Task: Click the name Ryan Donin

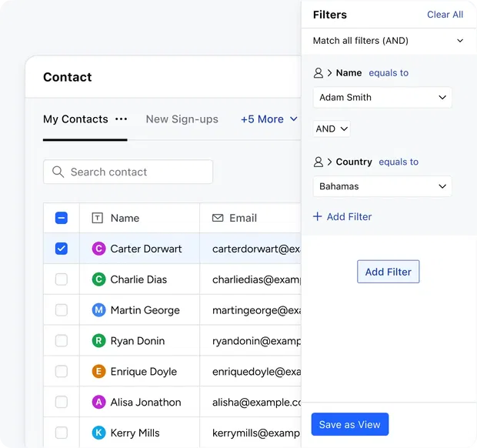Action: coord(138,341)
